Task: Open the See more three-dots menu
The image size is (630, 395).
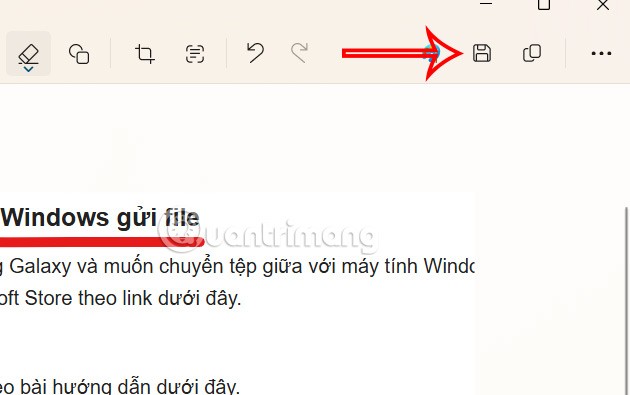Action: coord(601,53)
